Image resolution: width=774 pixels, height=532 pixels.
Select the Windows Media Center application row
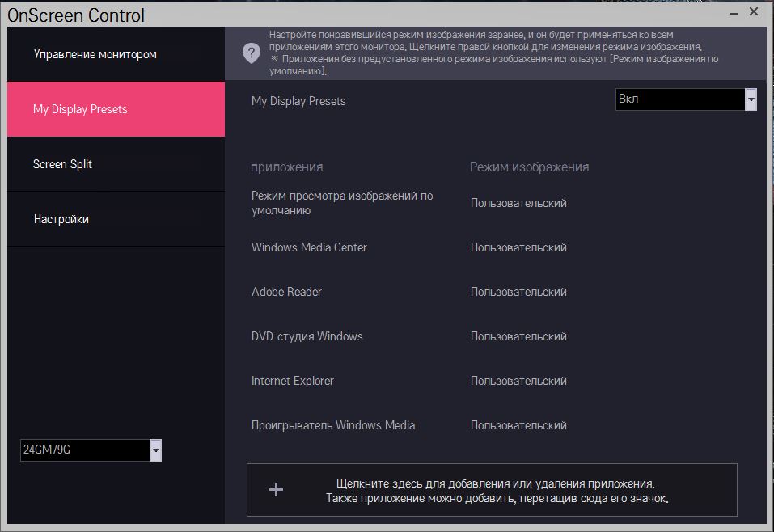click(309, 247)
